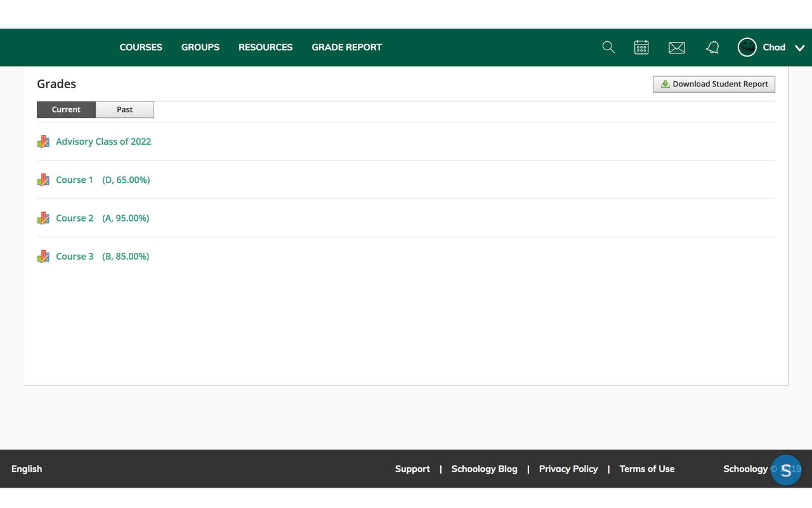Click Download Student Report
The width and height of the screenshot is (812, 508).
714,84
